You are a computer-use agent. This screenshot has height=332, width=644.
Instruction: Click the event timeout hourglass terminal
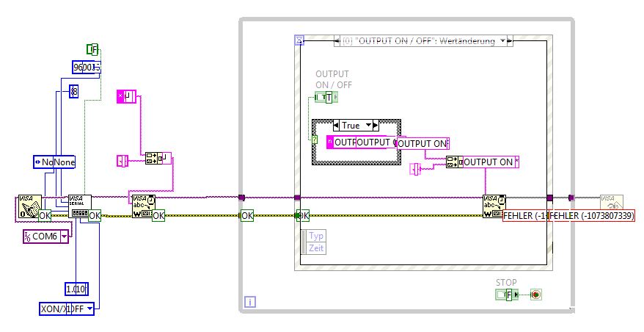coord(299,40)
